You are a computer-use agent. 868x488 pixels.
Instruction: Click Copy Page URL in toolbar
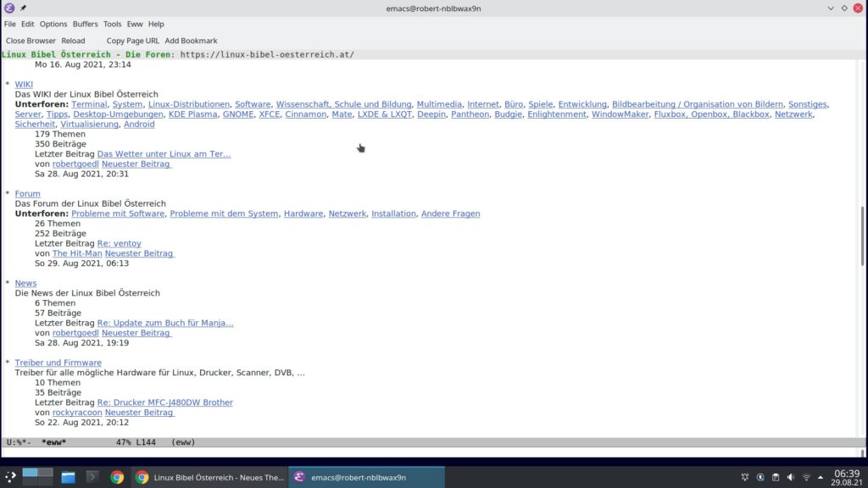133,41
